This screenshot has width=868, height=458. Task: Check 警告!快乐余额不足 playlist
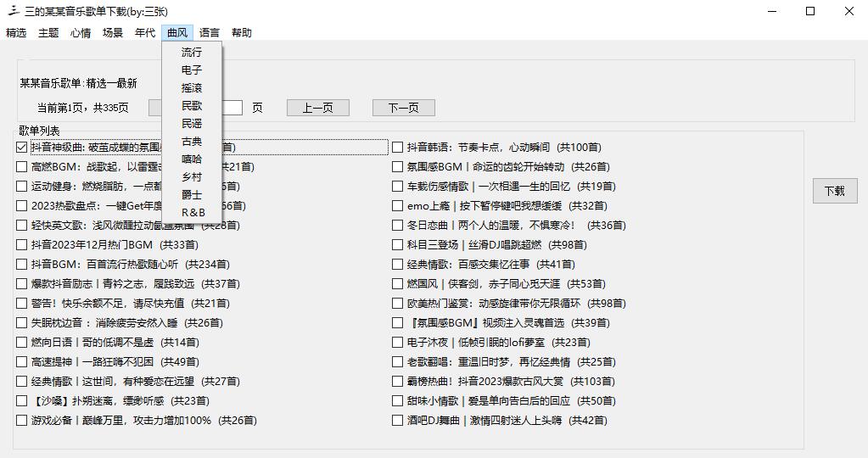click(x=21, y=303)
